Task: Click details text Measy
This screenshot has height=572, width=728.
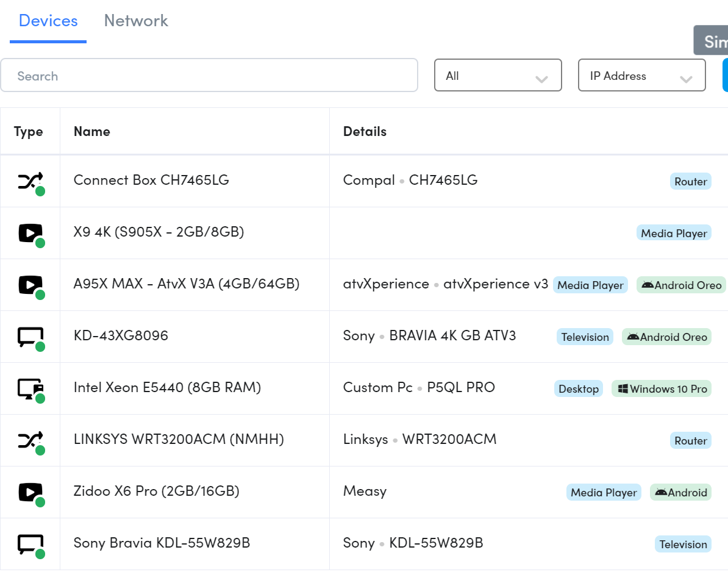Action: [365, 492]
